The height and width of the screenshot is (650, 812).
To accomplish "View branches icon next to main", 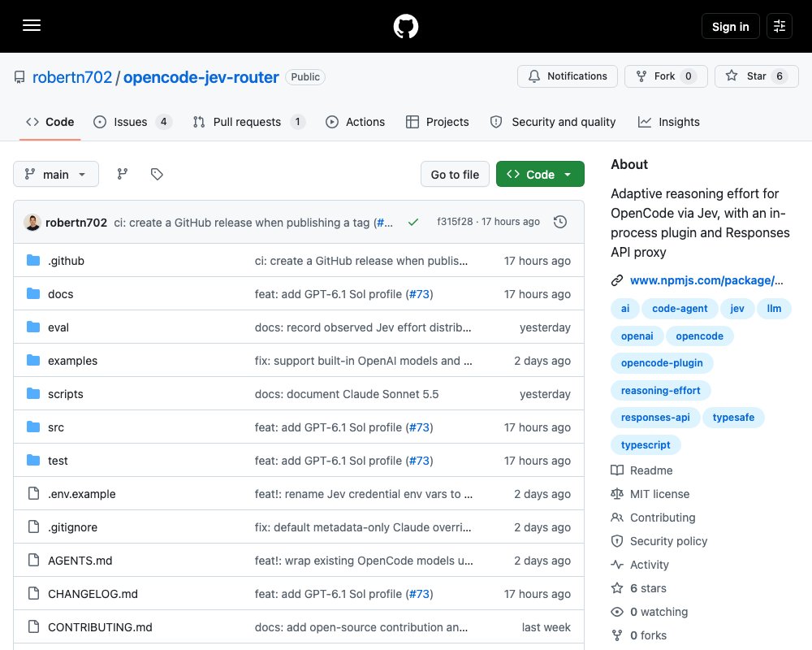I will pos(123,174).
